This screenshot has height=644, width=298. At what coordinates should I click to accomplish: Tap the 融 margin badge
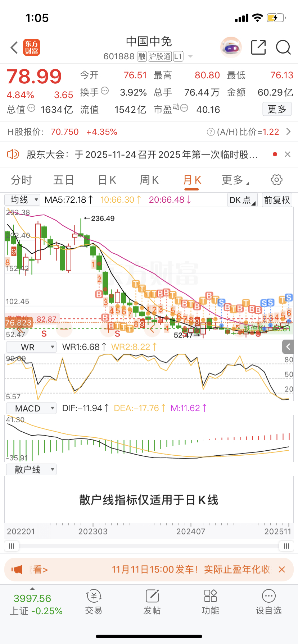click(x=142, y=56)
